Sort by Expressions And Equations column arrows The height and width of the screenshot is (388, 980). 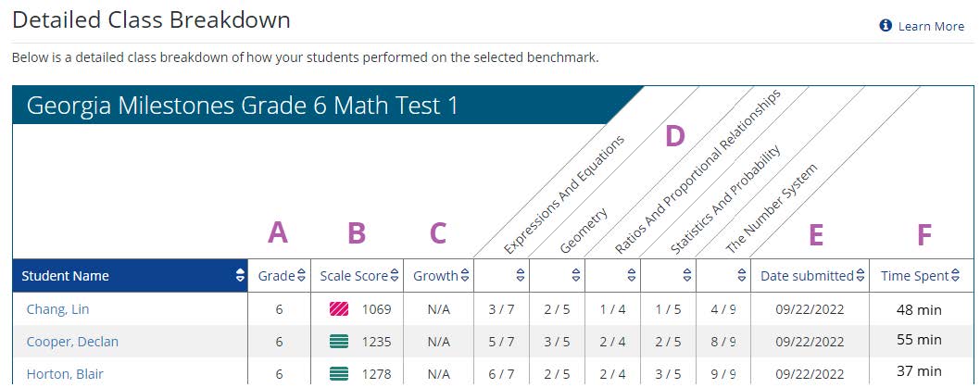[521, 275]
